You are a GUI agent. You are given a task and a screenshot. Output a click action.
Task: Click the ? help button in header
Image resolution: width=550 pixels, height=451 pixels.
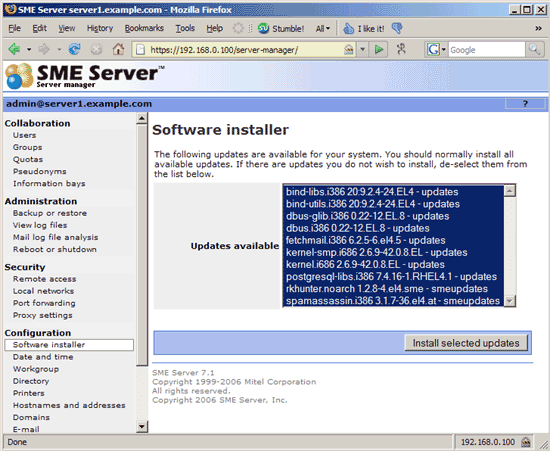click(x=525, y=104)
